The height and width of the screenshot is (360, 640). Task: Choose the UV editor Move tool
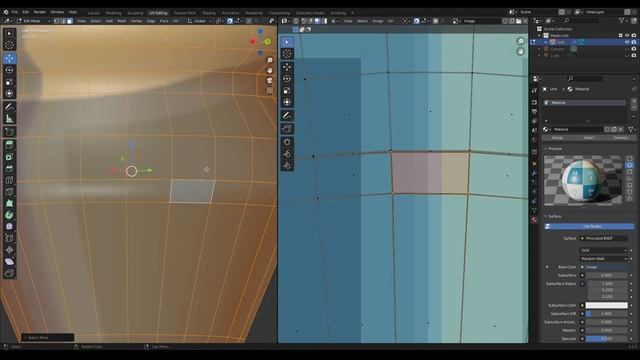tap(287, 67)
